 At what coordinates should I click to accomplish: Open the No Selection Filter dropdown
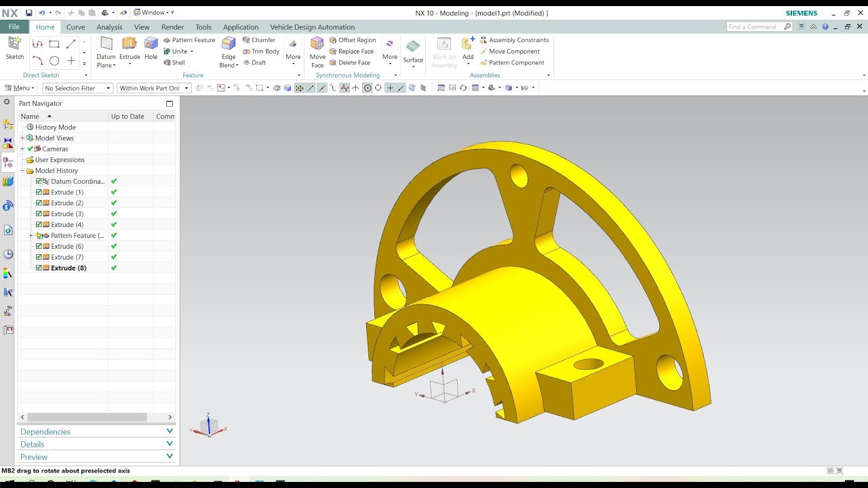point(77,88)
